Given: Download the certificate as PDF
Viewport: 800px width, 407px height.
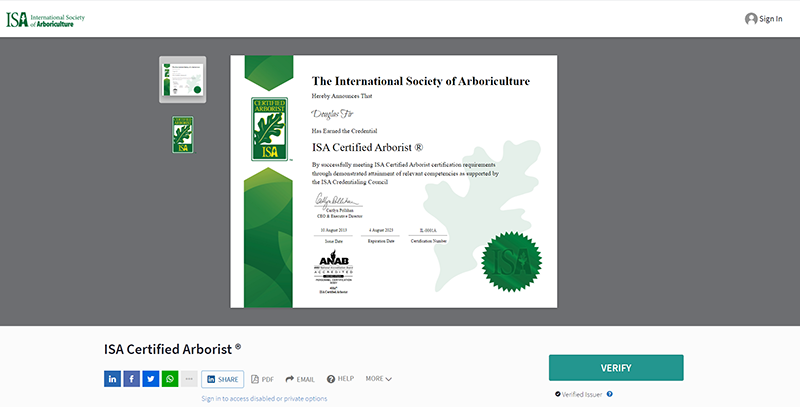Looking at the screenshot, I should pos(262,379).
